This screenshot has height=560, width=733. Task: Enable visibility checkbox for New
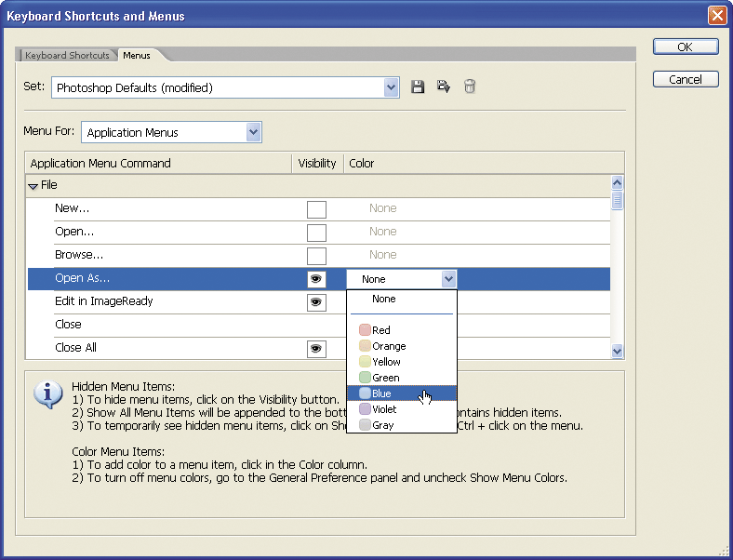tap(316, 209)
